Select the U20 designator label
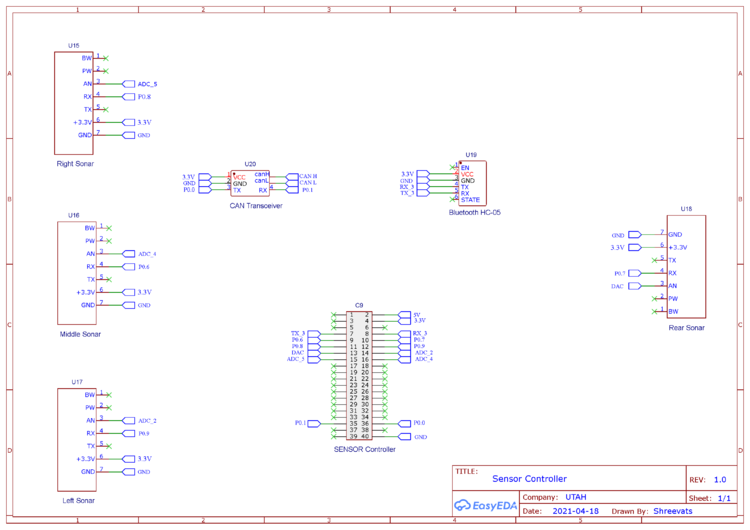 click(x=250, y=164)
